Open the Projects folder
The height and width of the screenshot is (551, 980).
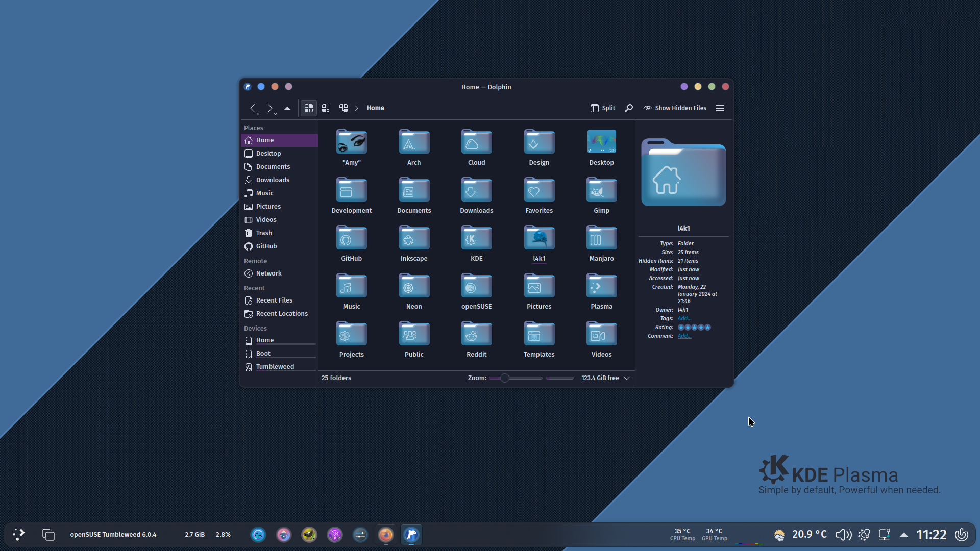351,339
